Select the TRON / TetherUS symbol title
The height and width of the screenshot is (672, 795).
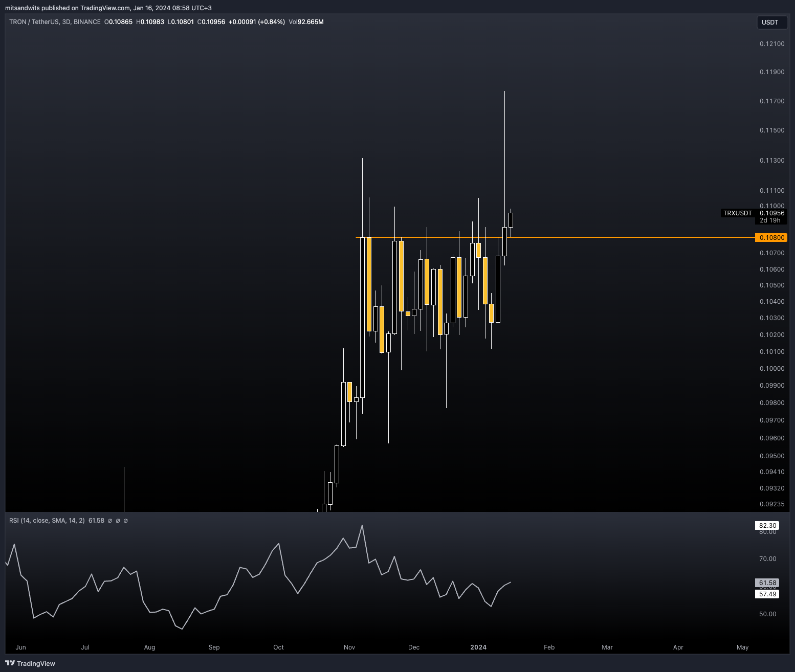55,22
